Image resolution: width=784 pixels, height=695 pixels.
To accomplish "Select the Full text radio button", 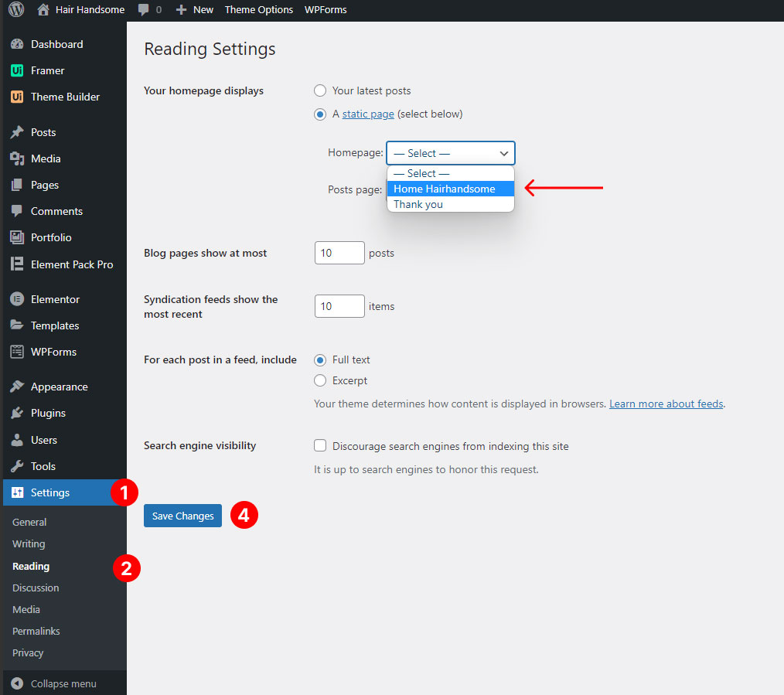I will (320, 360).
